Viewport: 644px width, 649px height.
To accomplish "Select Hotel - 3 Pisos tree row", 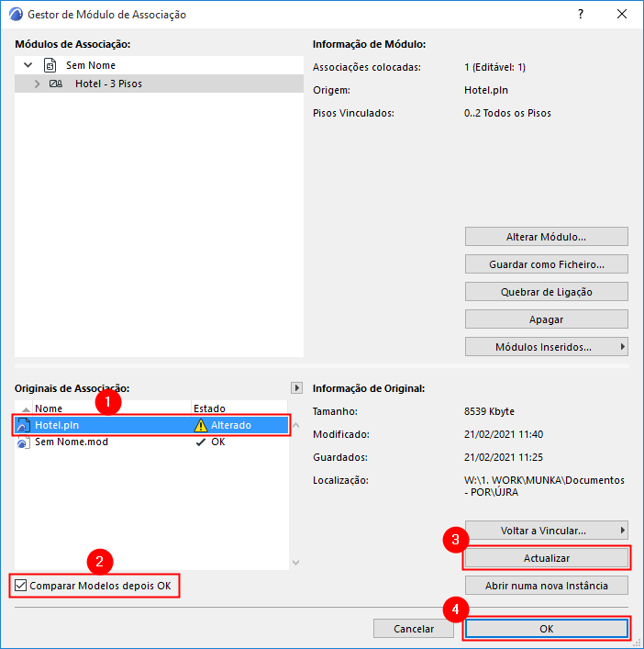I will click(159, 84).
